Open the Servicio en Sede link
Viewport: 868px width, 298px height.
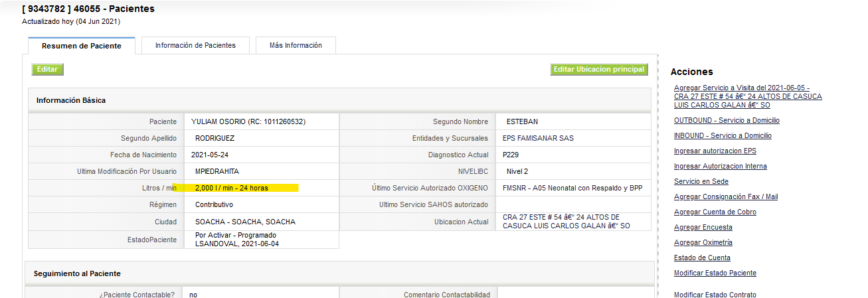tap(701, 182)
